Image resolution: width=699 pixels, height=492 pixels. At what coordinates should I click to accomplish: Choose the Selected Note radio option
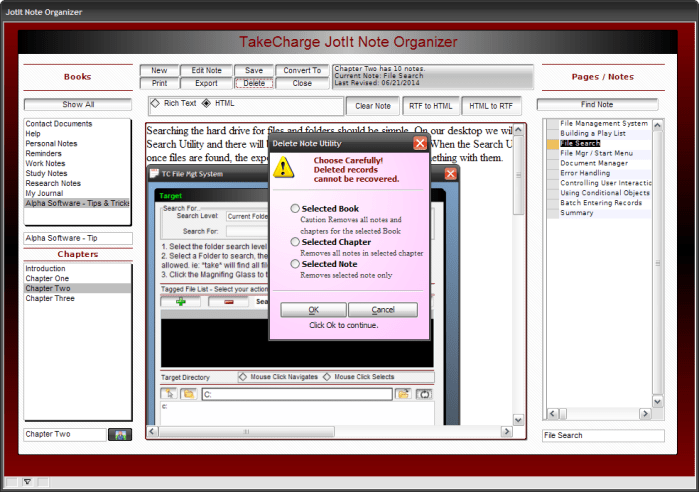click(295, 264)
